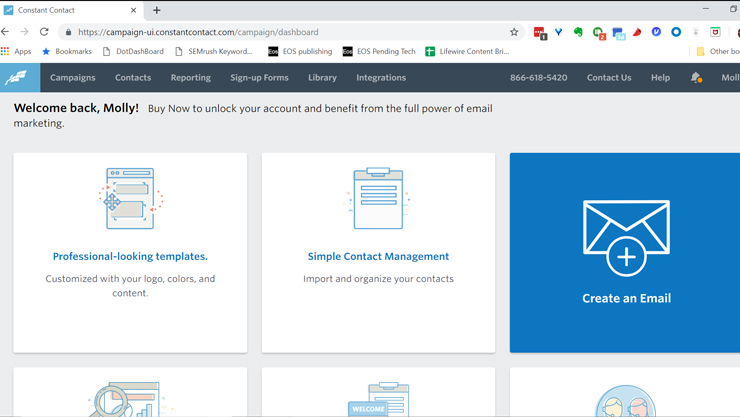
Task: Click the magnifier reporting illustration
Action: (x=129, y=399)
